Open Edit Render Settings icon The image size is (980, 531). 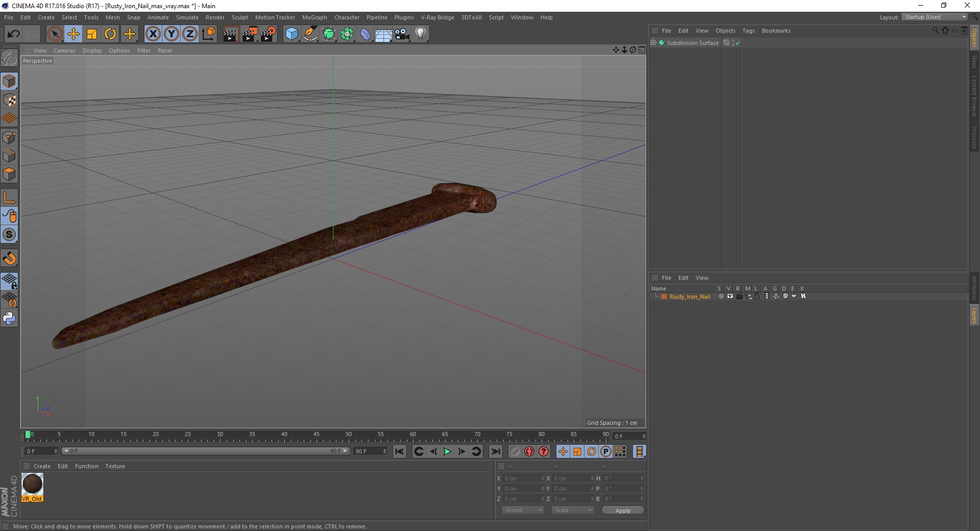pos(268,34)
